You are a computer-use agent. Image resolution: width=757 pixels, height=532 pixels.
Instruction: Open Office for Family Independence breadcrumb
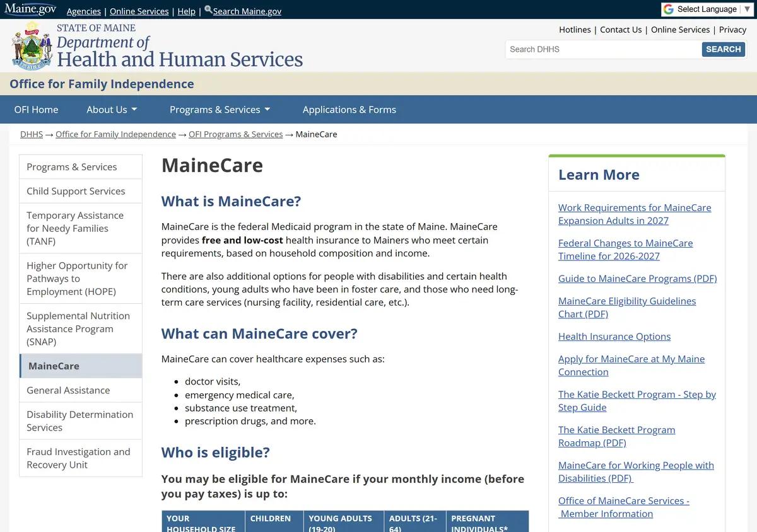(115, 134)
